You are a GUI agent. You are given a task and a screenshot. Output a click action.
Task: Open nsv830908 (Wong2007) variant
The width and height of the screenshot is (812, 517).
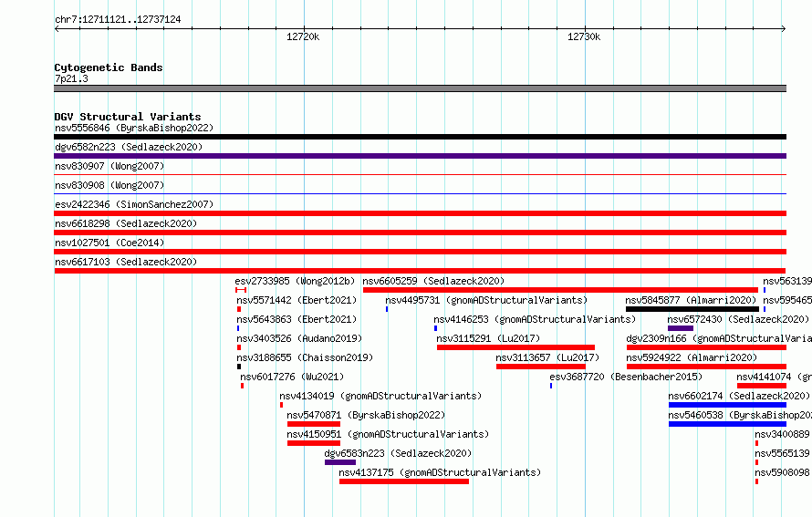coord(109,185)
